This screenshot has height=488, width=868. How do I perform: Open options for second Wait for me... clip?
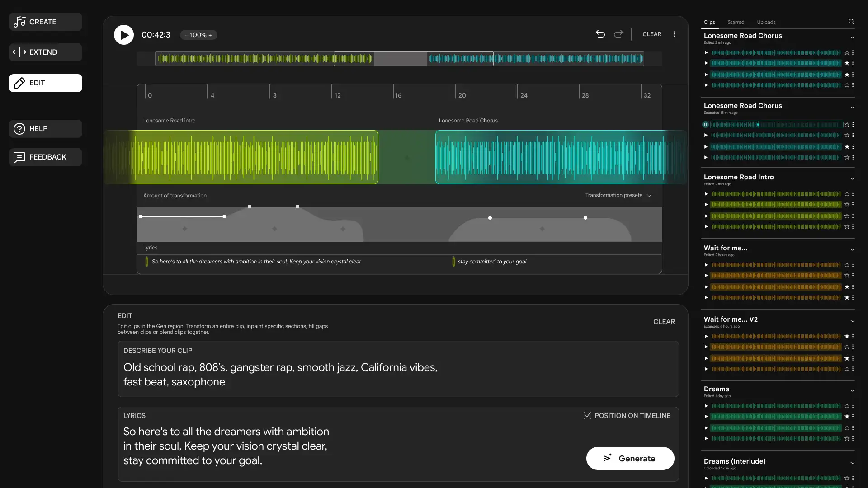pos(853,276)
